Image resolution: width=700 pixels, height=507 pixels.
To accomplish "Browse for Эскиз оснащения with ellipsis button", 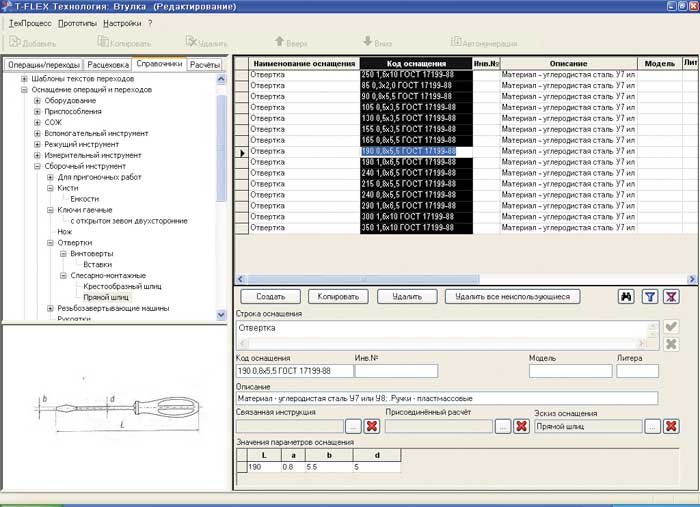I will [x=651, y=426].
